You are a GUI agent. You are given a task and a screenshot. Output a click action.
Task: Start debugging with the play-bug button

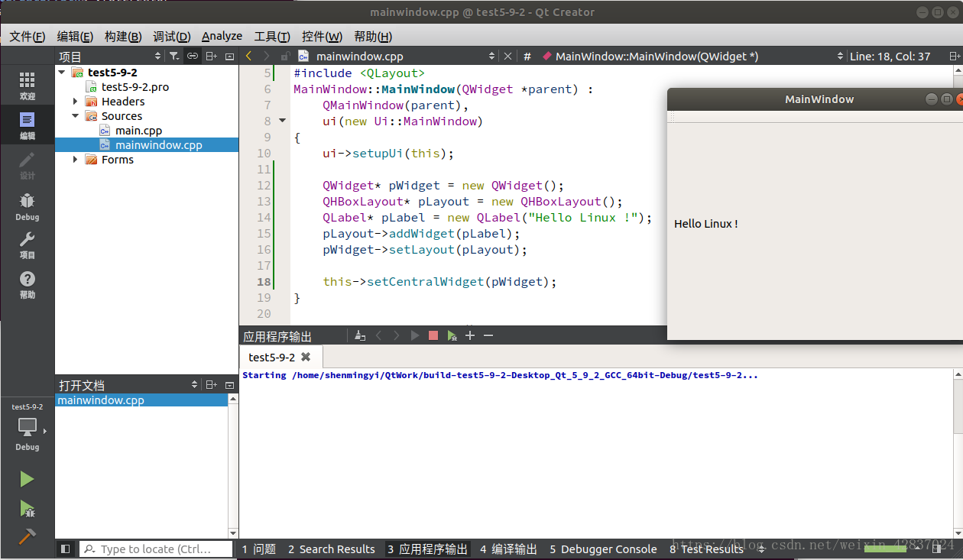click(28, 508)
